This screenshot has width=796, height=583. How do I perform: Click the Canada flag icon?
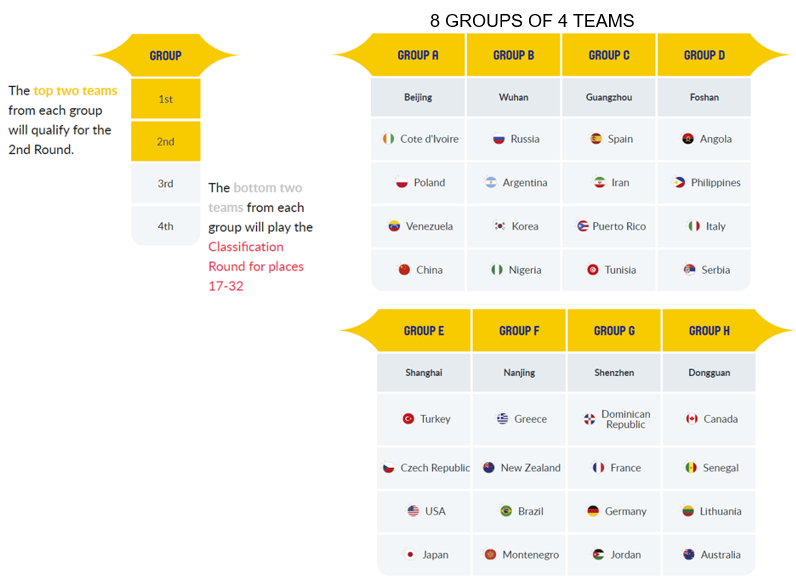coord(691,418)
